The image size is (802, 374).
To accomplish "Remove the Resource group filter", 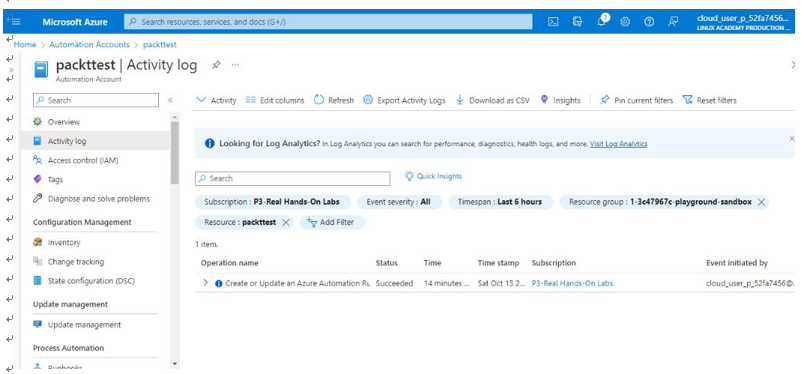I will coord(761,202).
